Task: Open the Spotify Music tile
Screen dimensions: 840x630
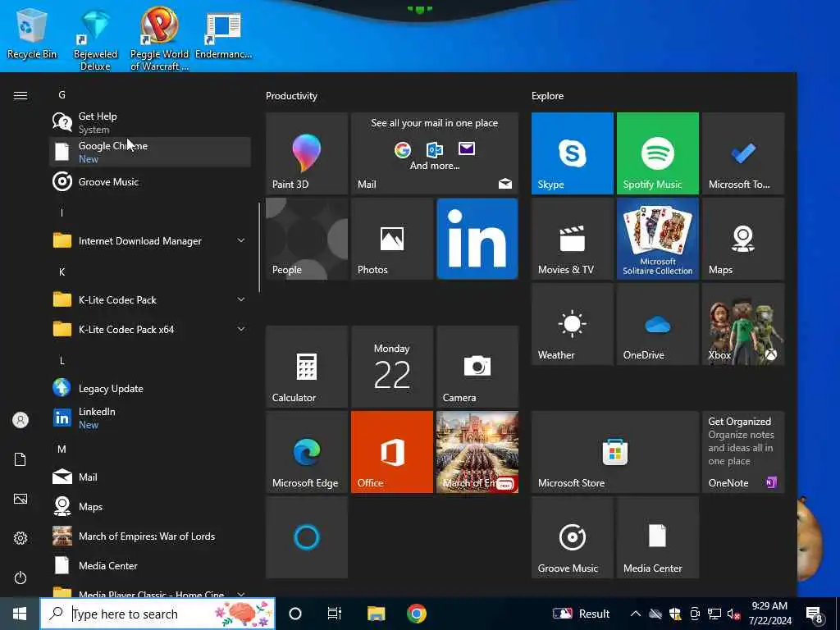Action: (657, 153)
